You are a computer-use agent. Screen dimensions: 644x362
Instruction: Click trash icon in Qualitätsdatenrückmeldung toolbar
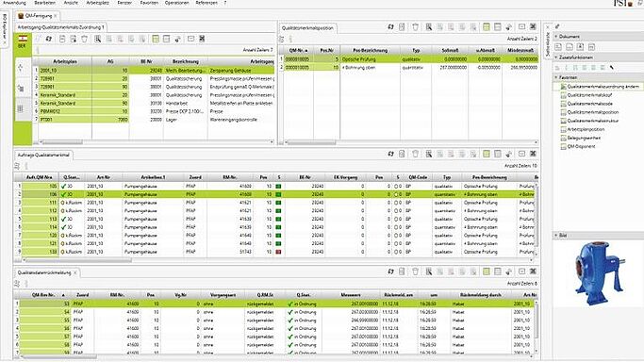tap(415, 271)
